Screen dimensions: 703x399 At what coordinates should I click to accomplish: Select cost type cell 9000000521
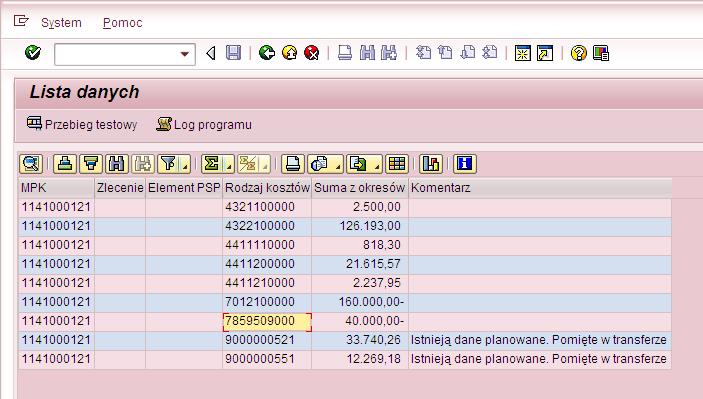267,340
